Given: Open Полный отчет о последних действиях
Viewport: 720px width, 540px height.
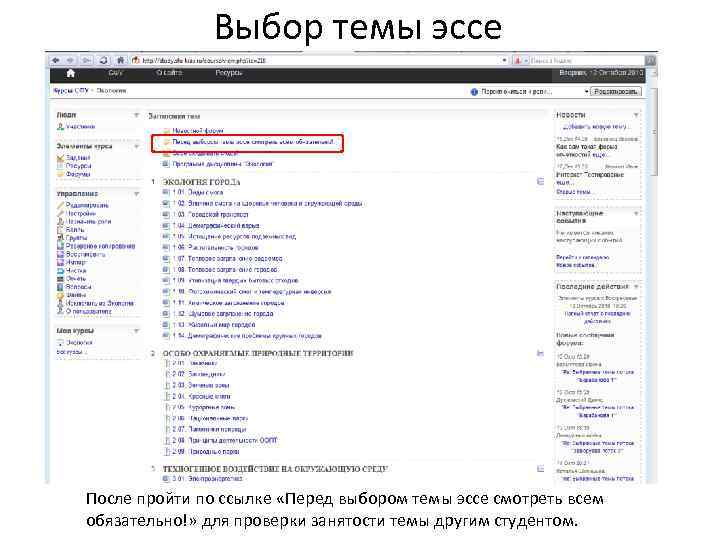Looking at the screenshot, I should tap(597, 317).
